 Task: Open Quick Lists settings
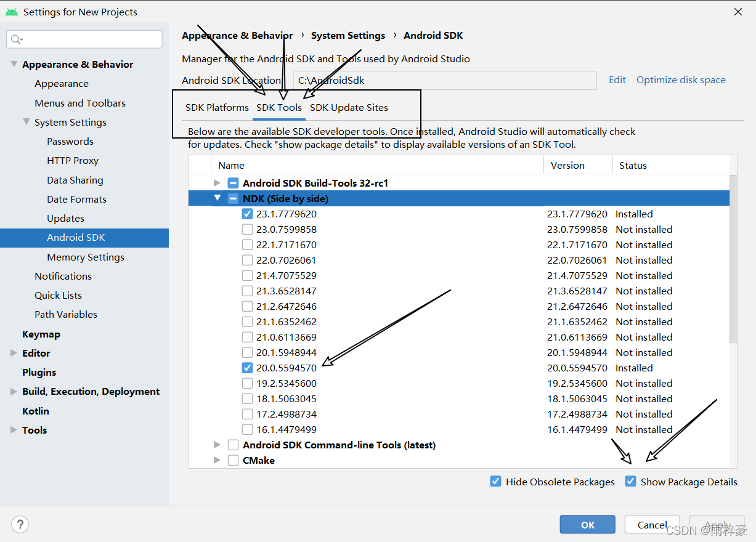[x=58, y=295]
